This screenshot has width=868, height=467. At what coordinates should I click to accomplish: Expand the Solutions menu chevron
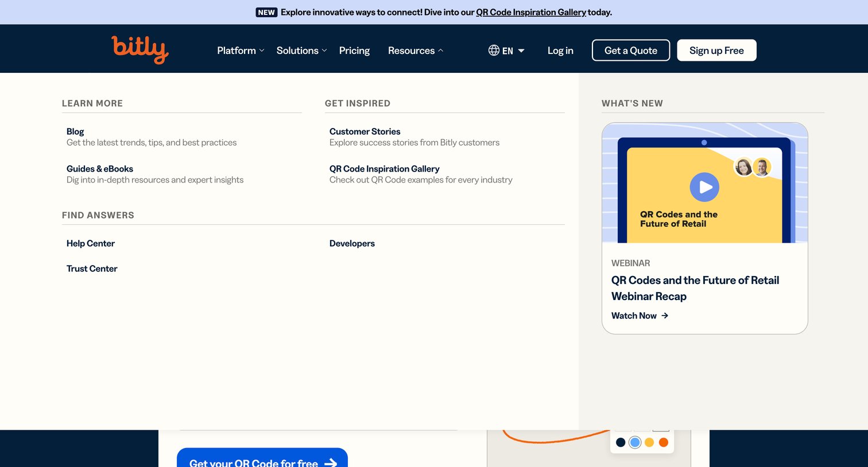pos(324,50)
